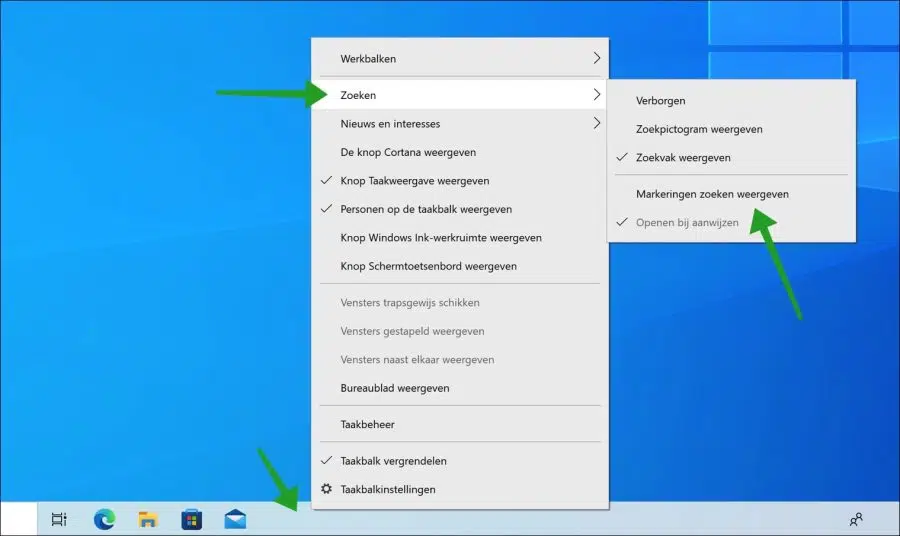
Task: Enable De knop Cortana weergeven
Action: point(460,153)
